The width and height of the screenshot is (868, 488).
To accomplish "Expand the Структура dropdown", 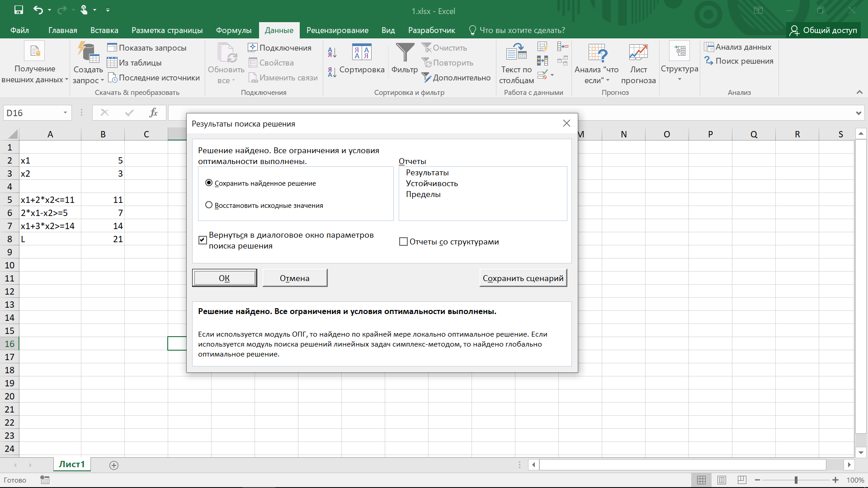I will 679,80.
